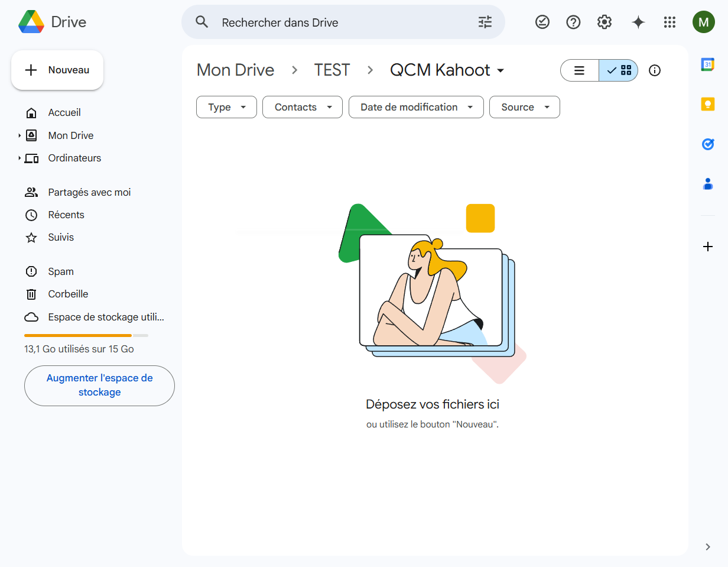
Task: Show folder details info icon
Action: pos(655,70)
